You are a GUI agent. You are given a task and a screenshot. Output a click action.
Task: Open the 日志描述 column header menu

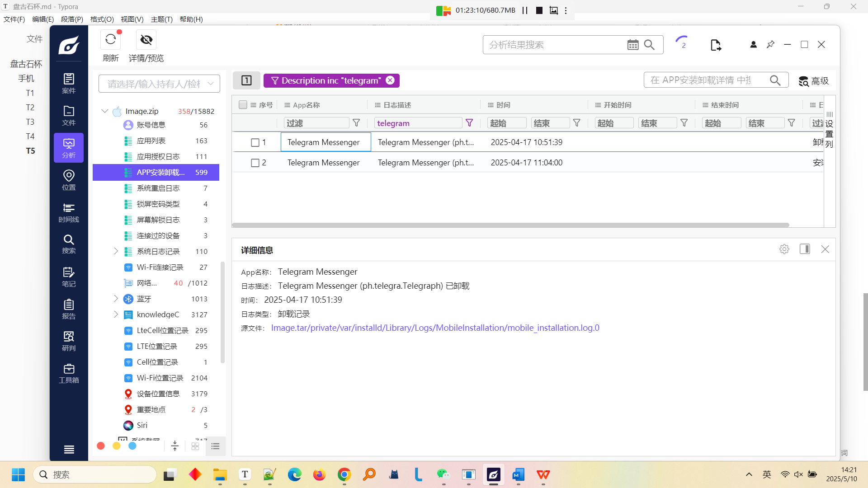(x=377, y=105)
